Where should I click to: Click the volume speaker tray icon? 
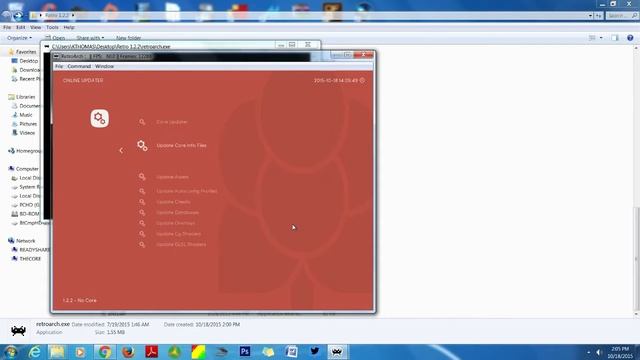599,352
